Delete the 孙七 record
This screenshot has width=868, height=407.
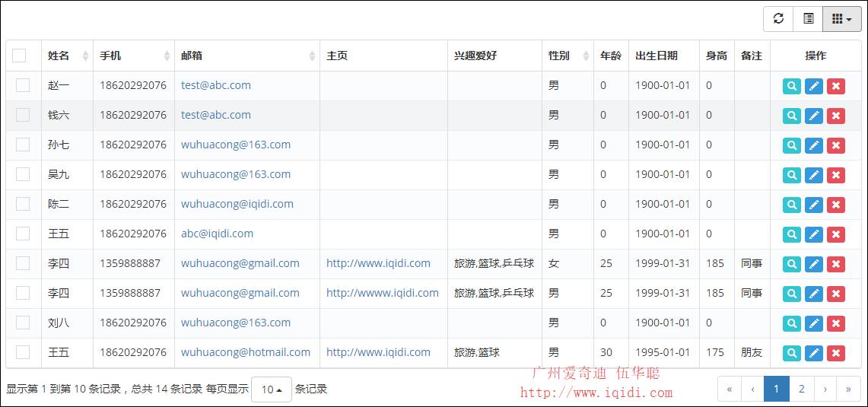click(836, 145)
